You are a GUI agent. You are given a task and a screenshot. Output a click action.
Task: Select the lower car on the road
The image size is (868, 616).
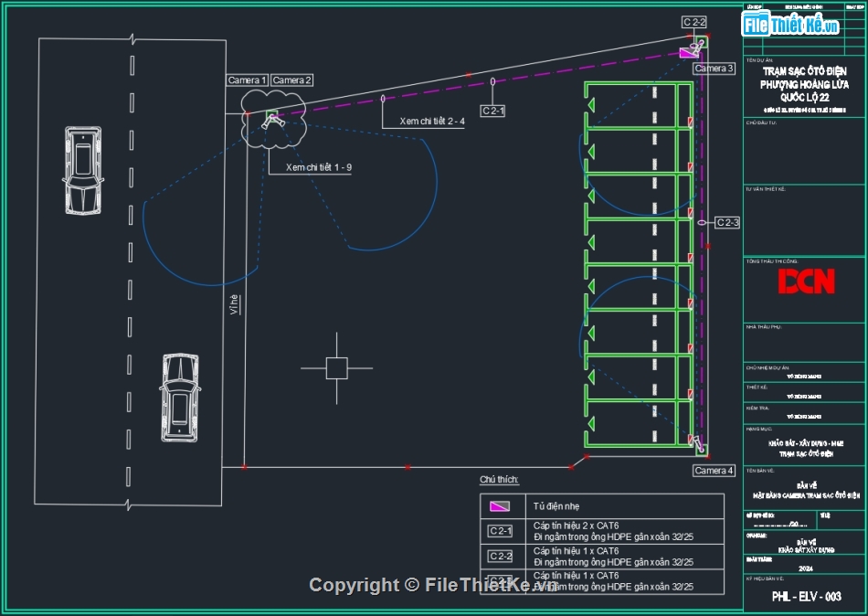[180, 398]
